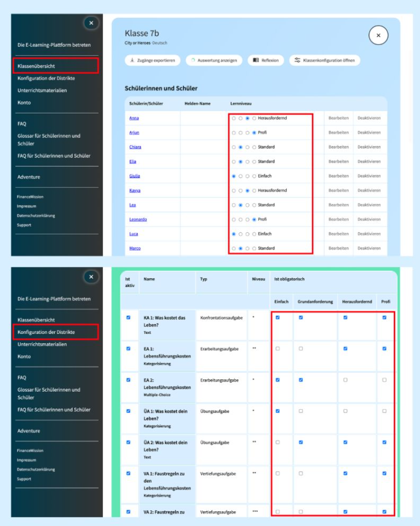Click the download icon on Zugänge exportieren
Viewport: 420px width, 526px height.
pyautogui.click(x=132, y=60)
